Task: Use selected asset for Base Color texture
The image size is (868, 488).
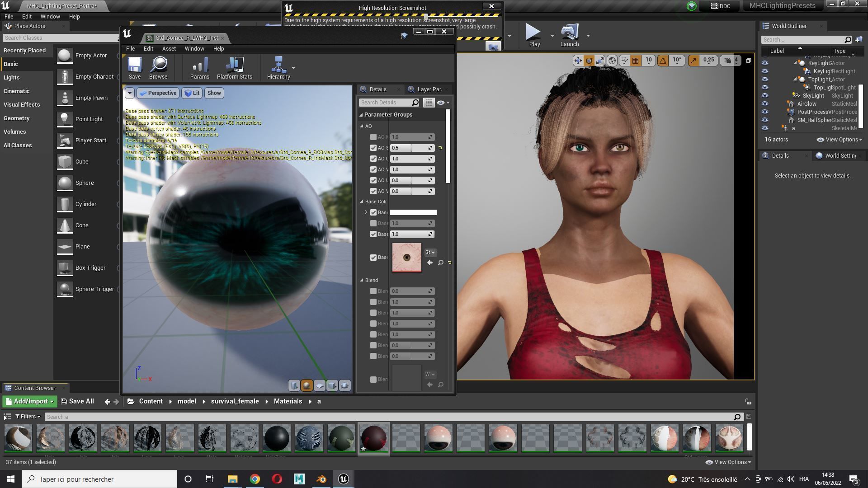Action: pyautogui.click(x=429, y=263)
